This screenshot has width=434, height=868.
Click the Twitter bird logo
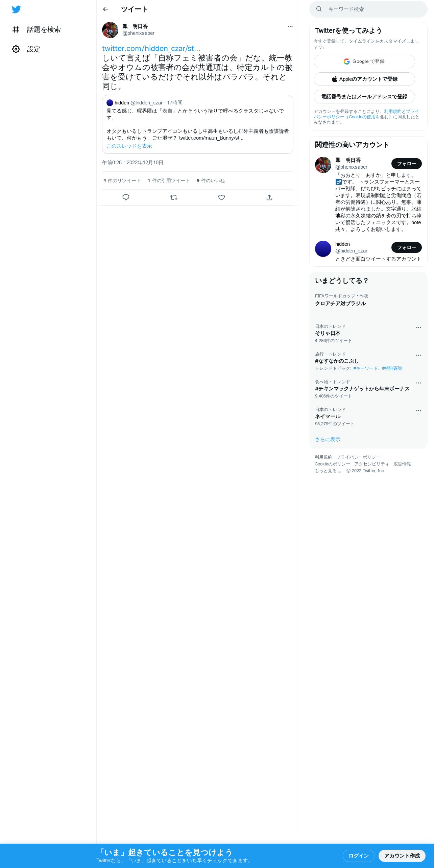point(16,9)
